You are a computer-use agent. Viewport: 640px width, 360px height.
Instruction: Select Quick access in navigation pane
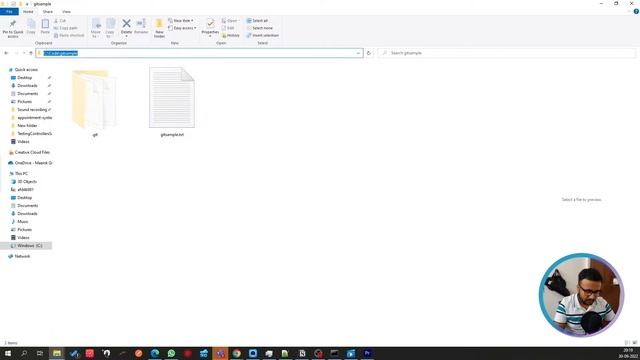coord(26,70)
